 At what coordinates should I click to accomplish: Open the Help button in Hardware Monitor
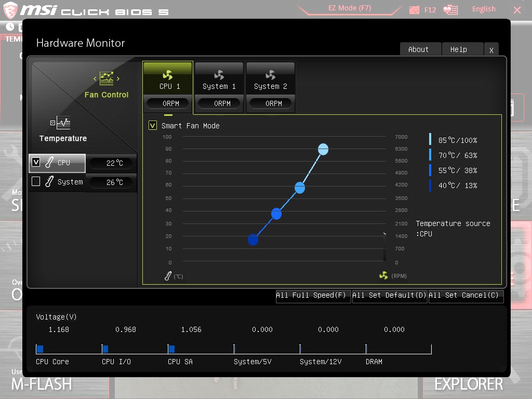click(x=458, y=49)
